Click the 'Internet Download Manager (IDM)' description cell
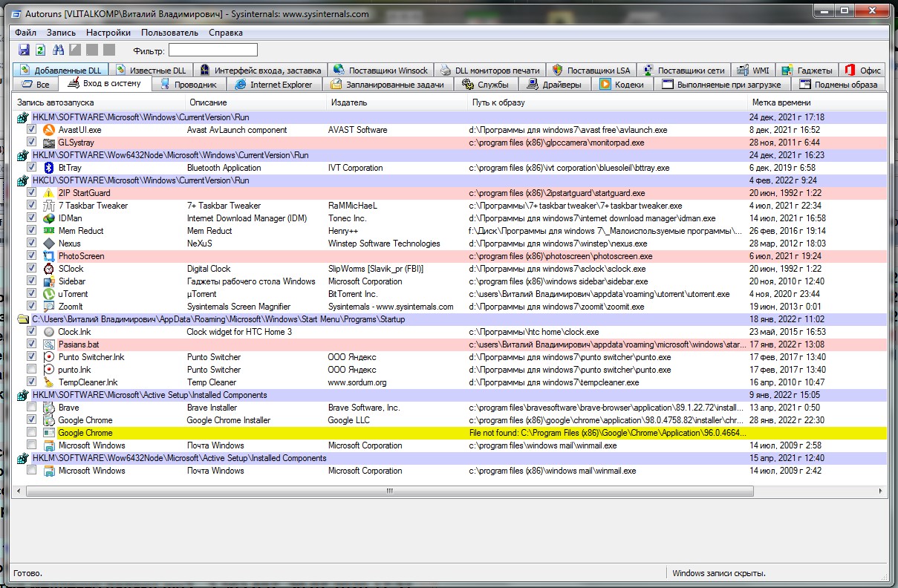Viewport: 898px width, 588px height. click(246, 218)
